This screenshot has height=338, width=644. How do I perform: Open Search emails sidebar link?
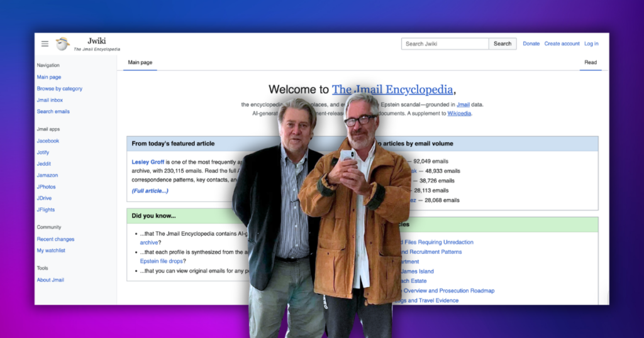[53, 112]
